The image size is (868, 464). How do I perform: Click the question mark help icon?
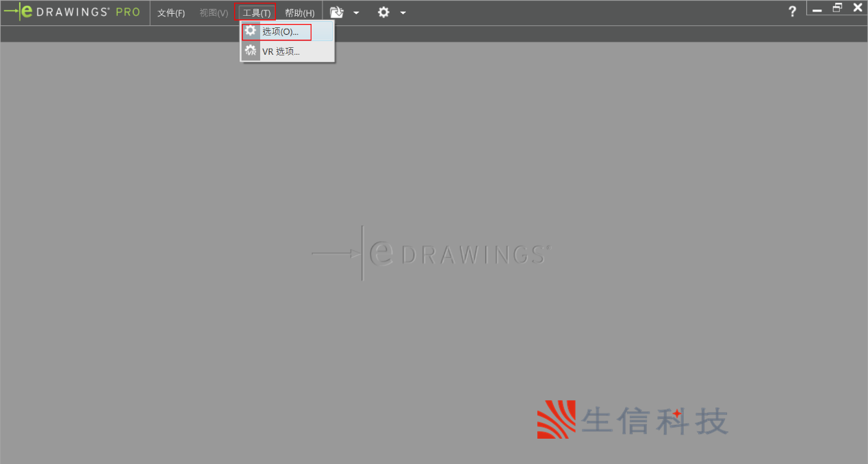[792, 11]
